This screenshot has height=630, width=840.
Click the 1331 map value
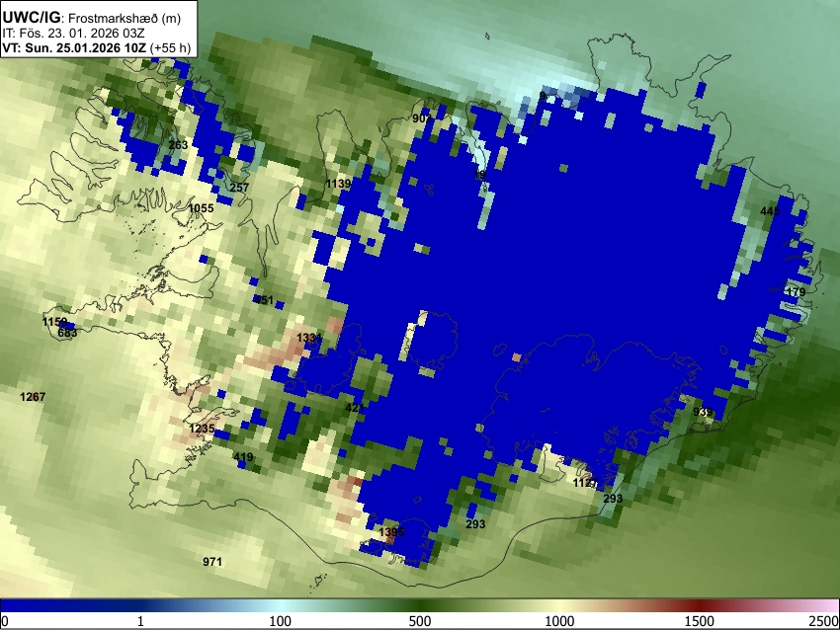coord(309,338)
